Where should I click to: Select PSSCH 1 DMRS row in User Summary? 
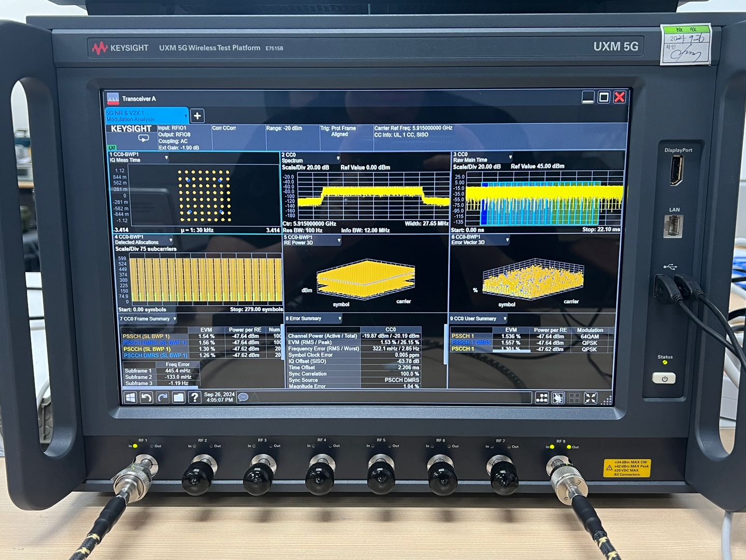point(532,342)
